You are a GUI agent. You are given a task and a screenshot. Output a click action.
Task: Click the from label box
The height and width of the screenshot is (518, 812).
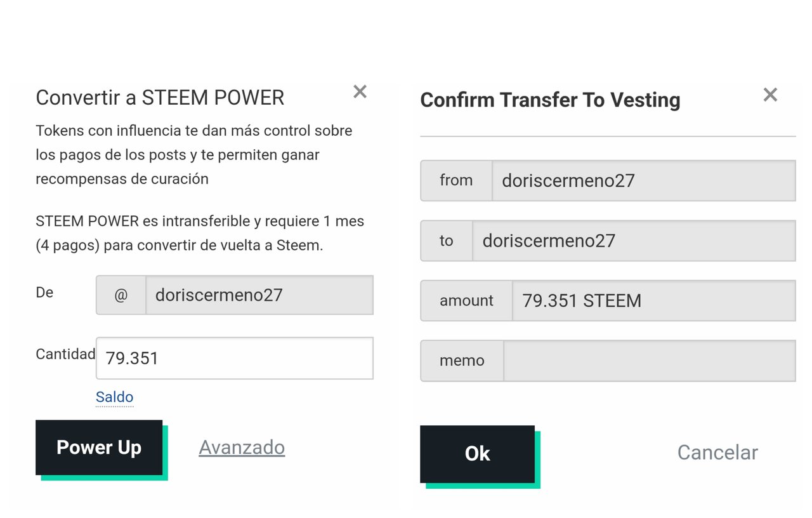[x=456, y=180]
